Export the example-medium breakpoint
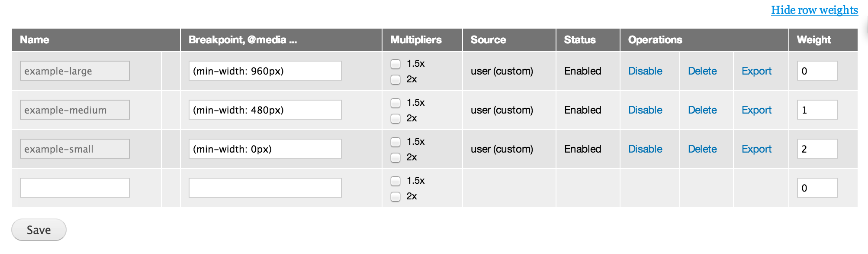 point(756,110)
